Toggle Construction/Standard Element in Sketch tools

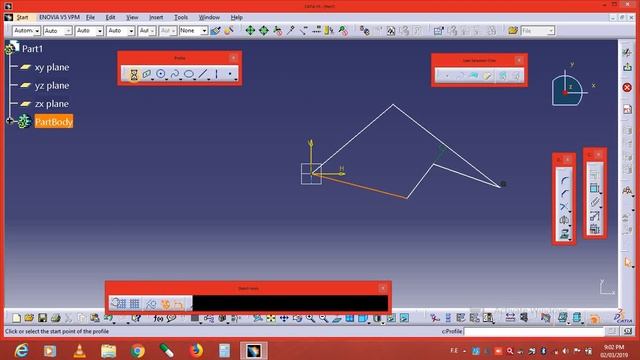[151, 304]
